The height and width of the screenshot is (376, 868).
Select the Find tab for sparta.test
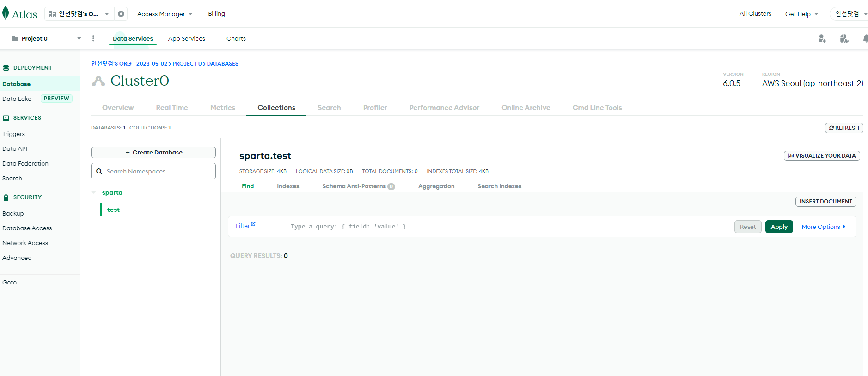click(x=248, y=186)
